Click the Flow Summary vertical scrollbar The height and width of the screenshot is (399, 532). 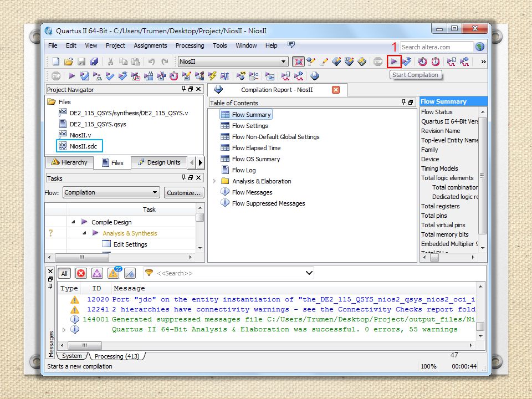[483, 175]
